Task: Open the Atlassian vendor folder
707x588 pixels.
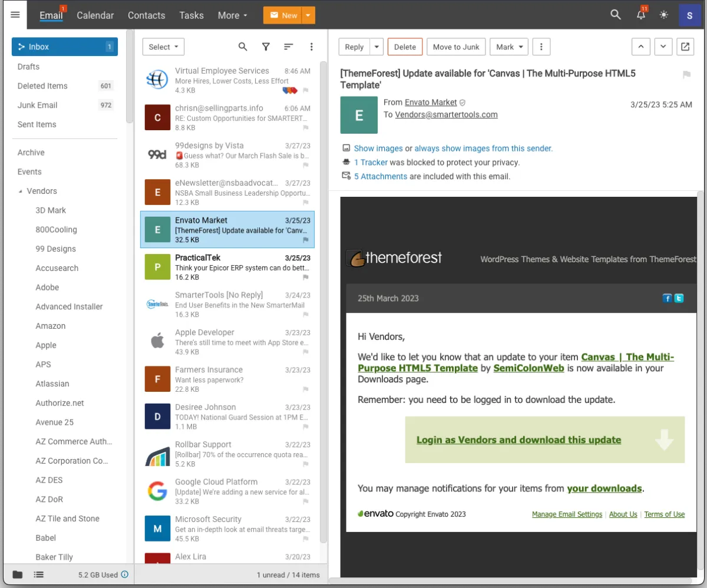Action: click(52, 384)
